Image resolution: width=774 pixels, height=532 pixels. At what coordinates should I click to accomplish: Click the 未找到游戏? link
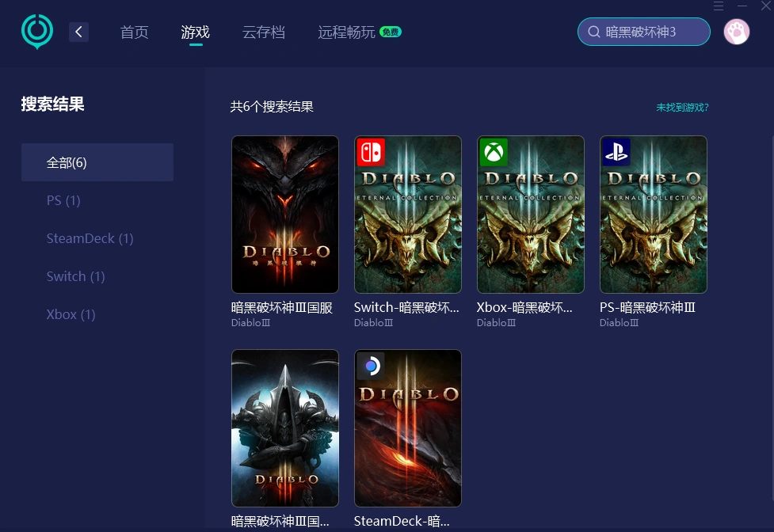coord(682,107)
